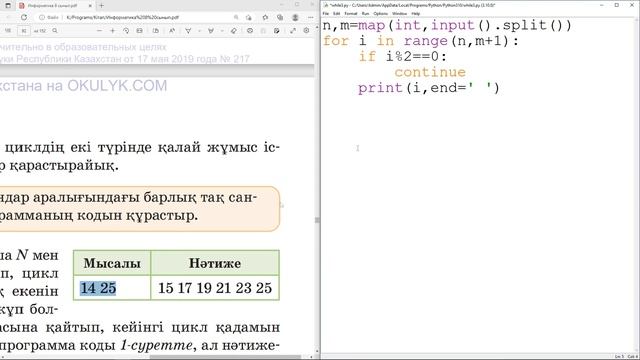
Task: Click the PDF horizontal scrollbar thumb
Action: pos(225,357)
